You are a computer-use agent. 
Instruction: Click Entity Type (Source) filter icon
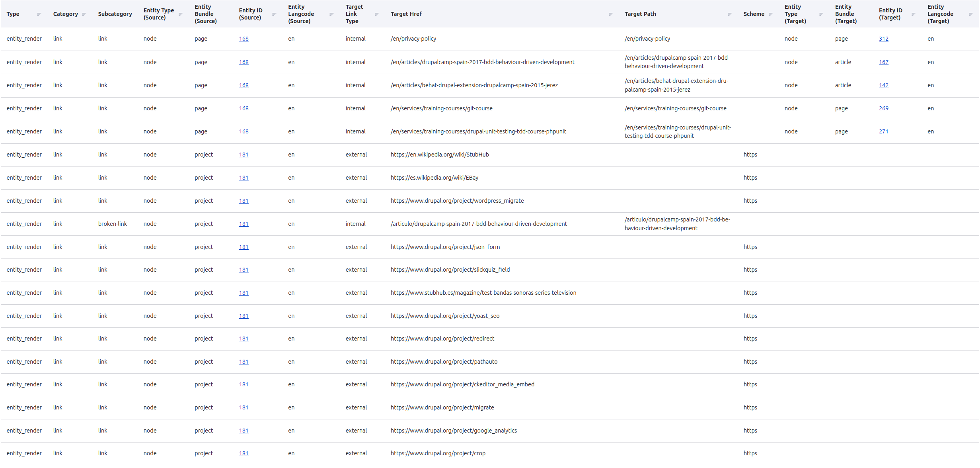point(181,14)
